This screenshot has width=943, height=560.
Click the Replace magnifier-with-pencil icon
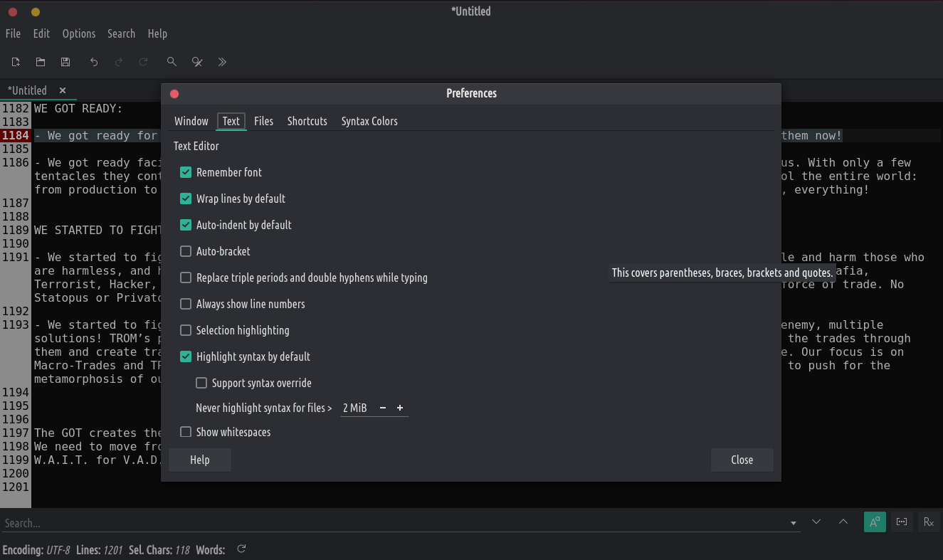pyautogui.click(x=197, y=62)
